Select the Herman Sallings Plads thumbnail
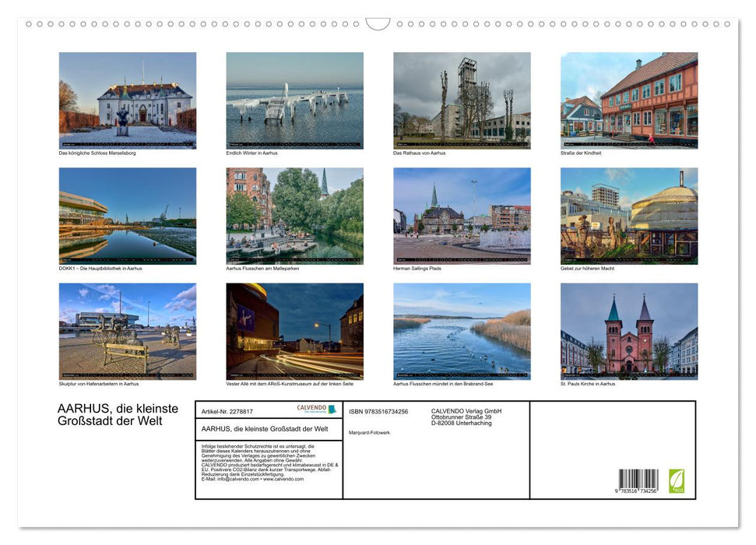Viewport: 756px width, 545px height. [461, 216]
